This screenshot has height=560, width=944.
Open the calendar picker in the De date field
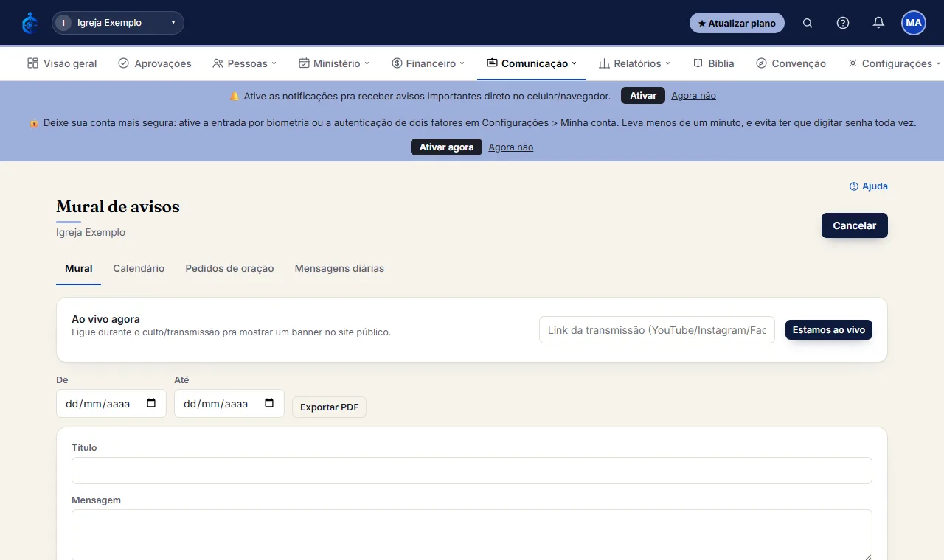pyautogui.click(x=151, y=403)
